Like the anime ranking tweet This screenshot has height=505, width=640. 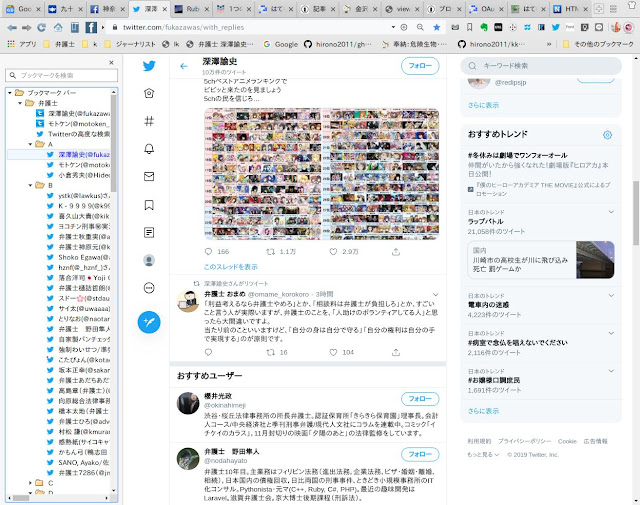coord(333,251)
